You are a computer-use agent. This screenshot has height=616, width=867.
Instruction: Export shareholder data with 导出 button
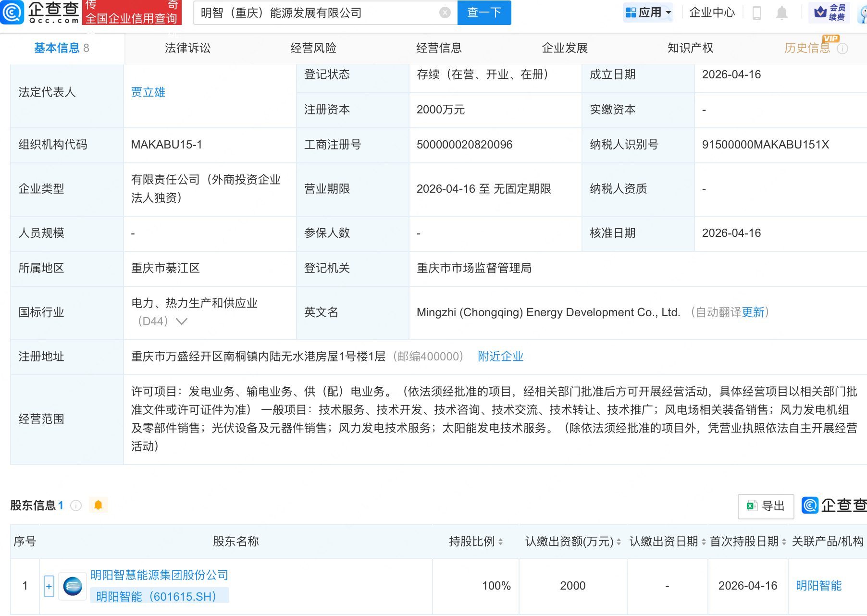pos(766,506)
